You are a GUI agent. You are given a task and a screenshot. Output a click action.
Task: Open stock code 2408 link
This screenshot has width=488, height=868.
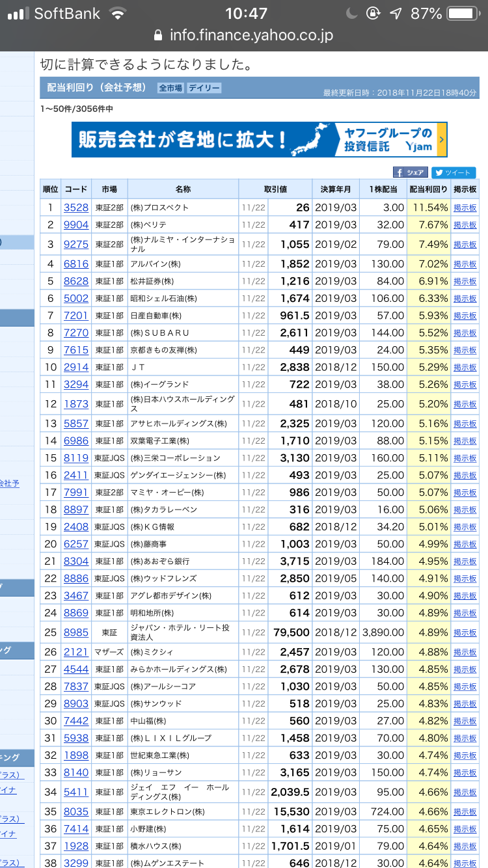(76, 527)
